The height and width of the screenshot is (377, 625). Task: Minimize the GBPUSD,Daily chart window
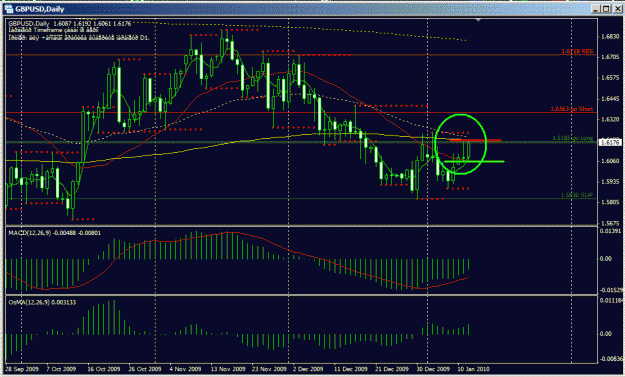(596, 9)
